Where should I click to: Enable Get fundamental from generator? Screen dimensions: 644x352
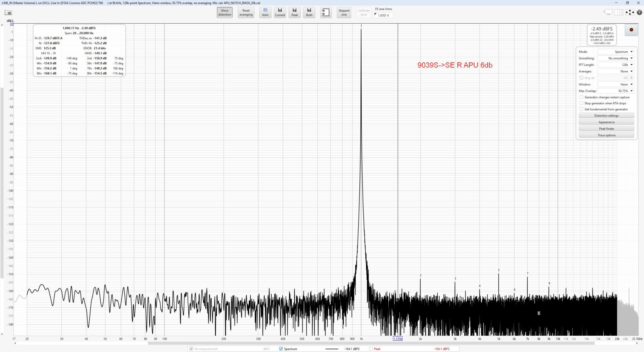pyautogui.click(x=581, y=109)
